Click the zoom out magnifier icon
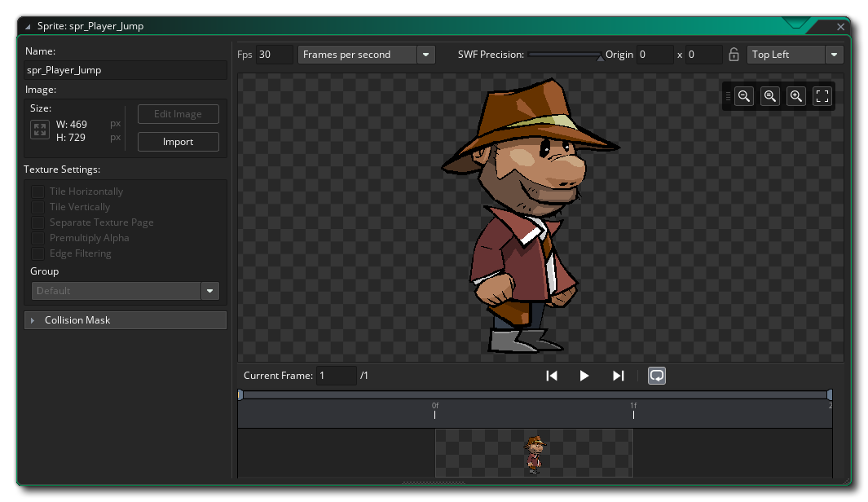 coord(744,96)
